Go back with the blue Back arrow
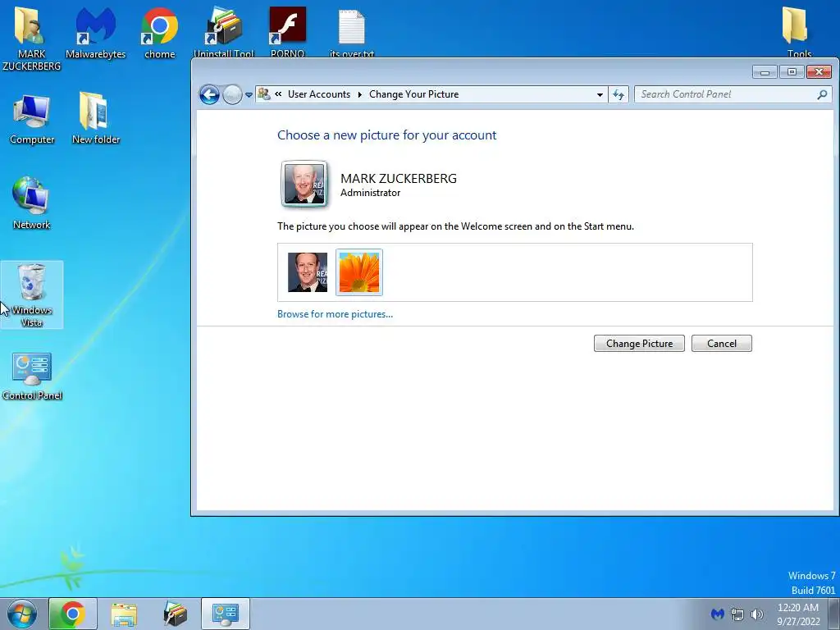This screenshot has height=630, width=840. [209, 95]
